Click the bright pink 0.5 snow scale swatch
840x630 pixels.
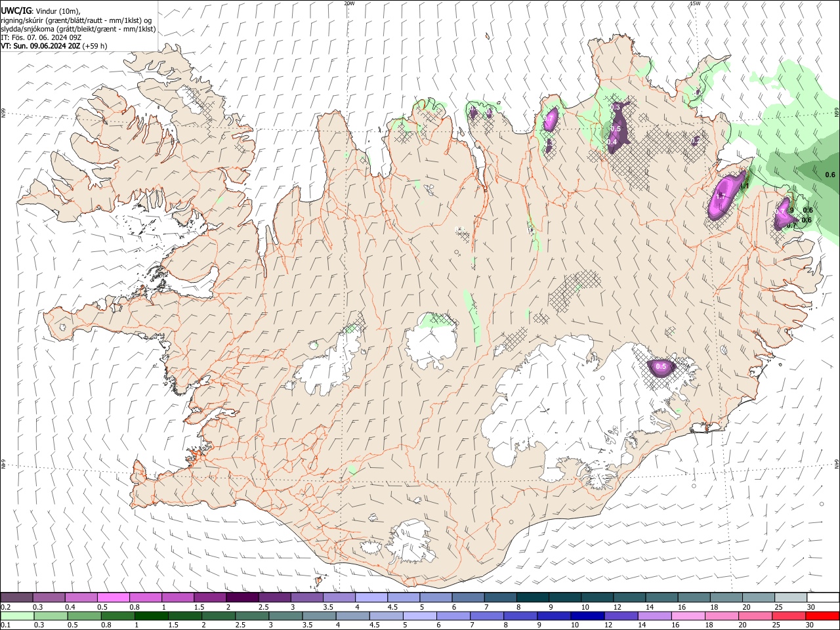click(113, 598)
